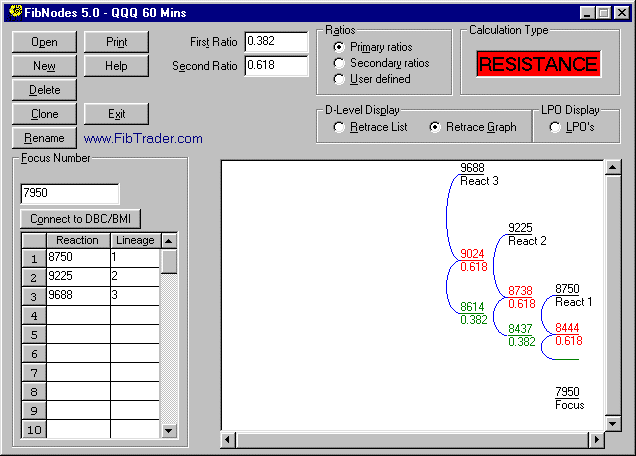Screen dimensions: 636x456
Task: Click the Focus Number field containing 7950
Action: pyautogui.click(x=70, y=193)
